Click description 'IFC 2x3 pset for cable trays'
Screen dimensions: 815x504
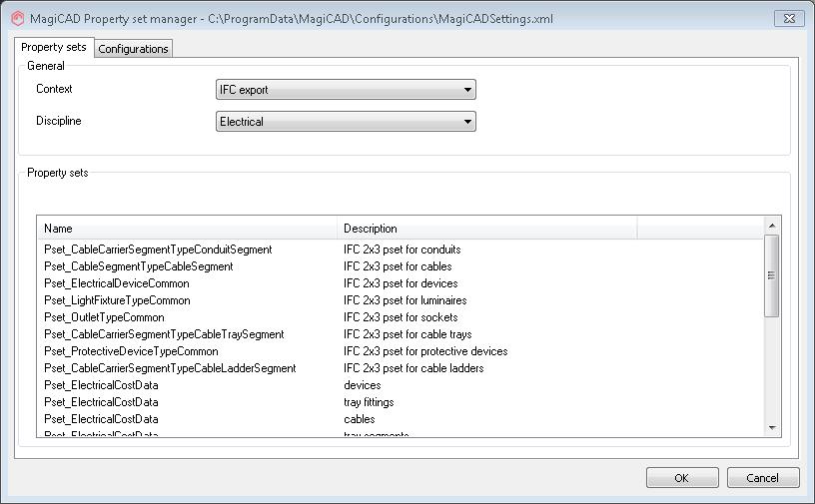coord(407,334)
